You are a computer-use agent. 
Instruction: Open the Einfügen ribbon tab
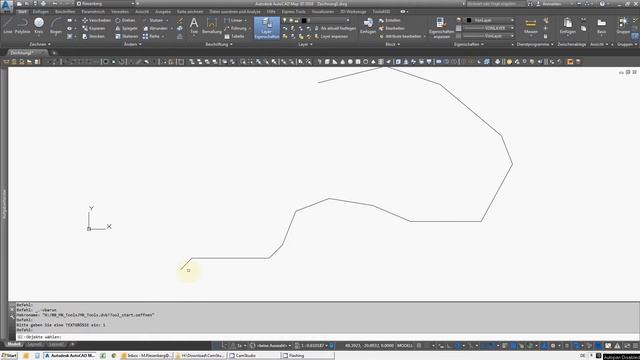[40, 11]
